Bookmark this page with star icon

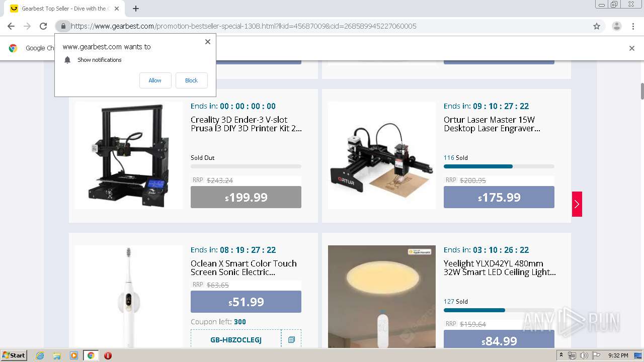tap(597, 26)
